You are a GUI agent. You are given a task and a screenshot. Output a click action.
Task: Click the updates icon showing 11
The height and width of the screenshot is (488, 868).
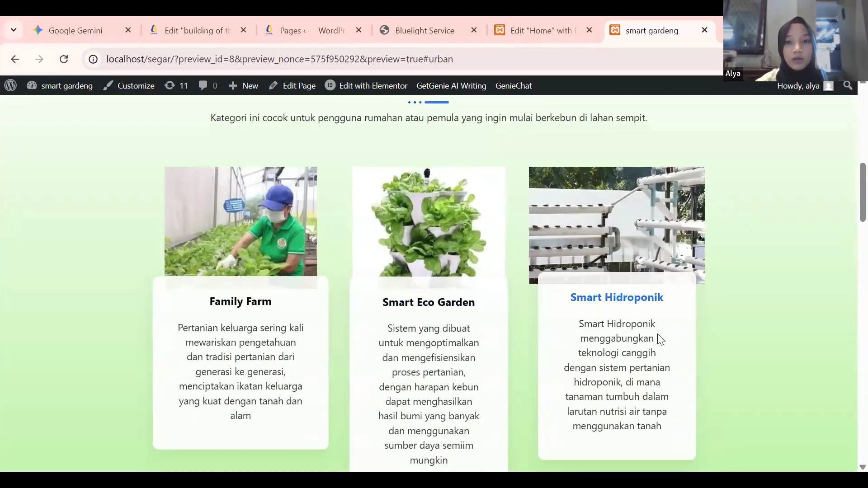(175, 85)
